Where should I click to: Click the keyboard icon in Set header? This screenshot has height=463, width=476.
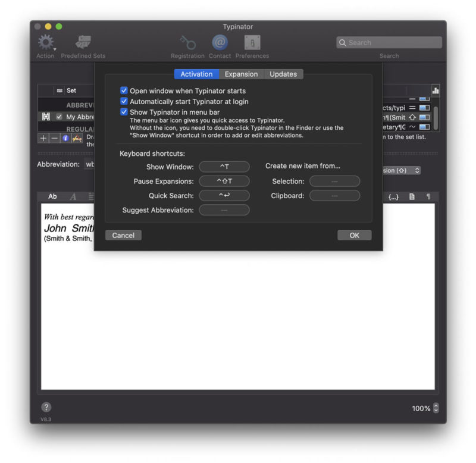pos(59,90)
